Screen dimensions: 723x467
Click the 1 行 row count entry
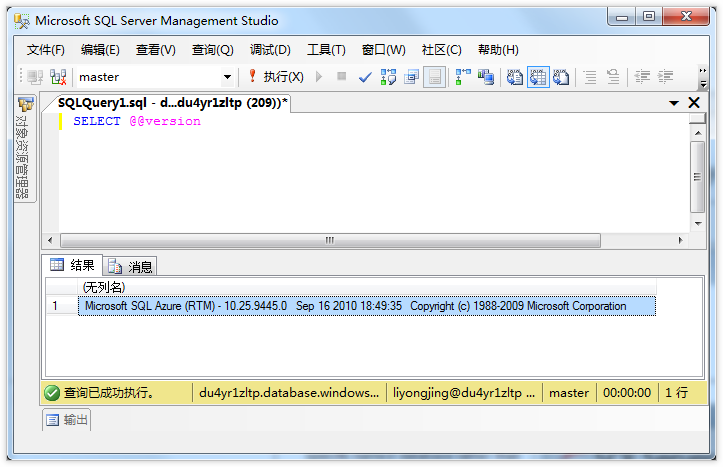point(676,393)
